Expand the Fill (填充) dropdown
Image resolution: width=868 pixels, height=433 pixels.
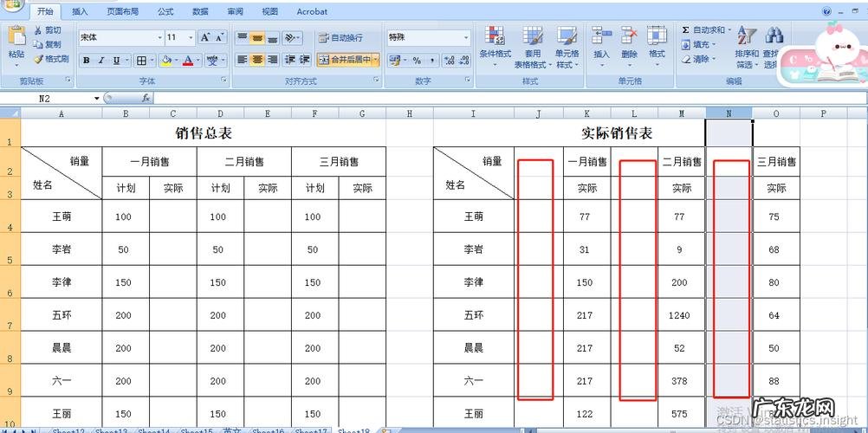click(714, 44)
